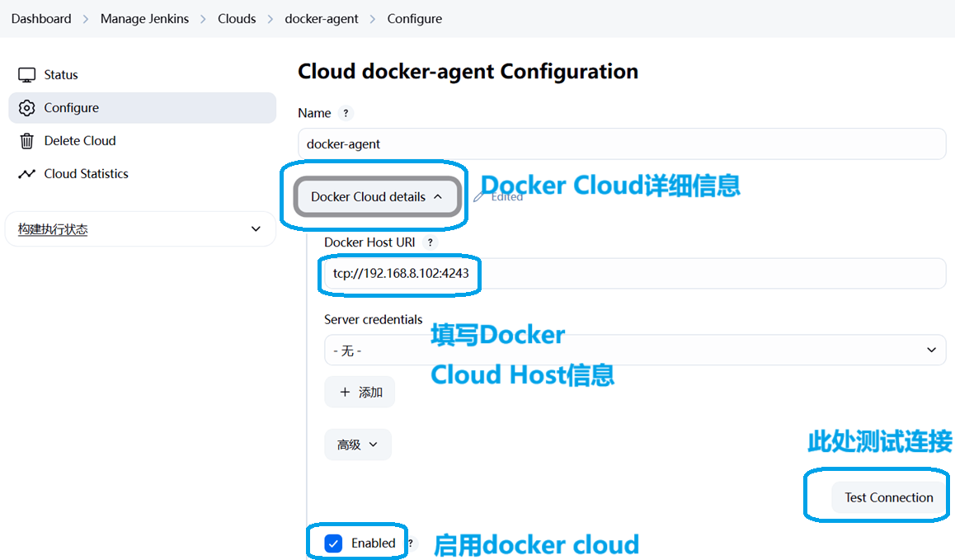Open help for Docker Host URI
955x560 pixels.
pos(430,242)
